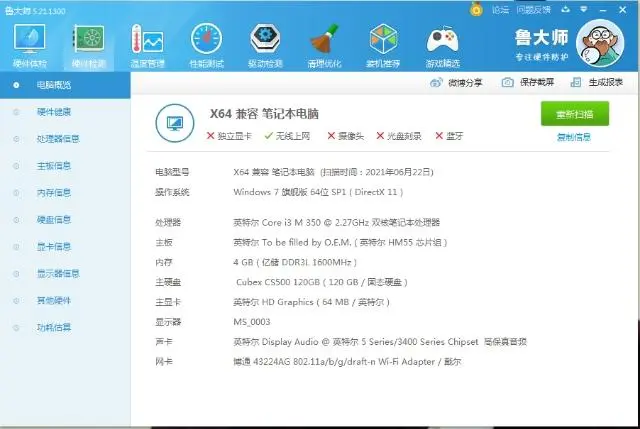
Task: Click 复制信息 copy info link
Action: point(574,137)
